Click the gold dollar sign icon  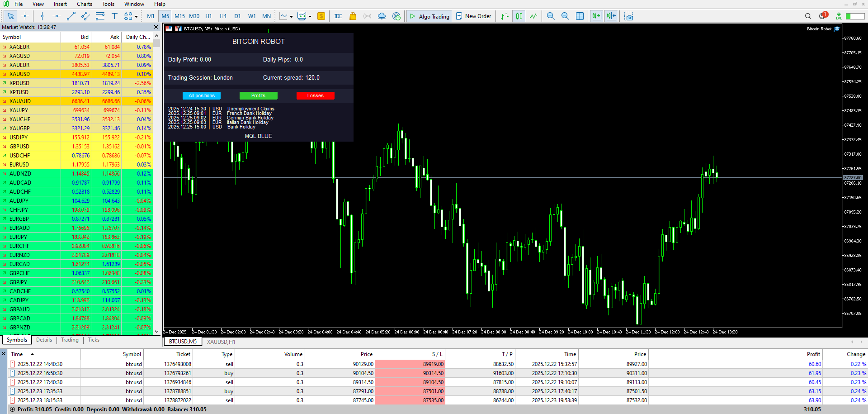pyautogui.click(x=321, y=16)
